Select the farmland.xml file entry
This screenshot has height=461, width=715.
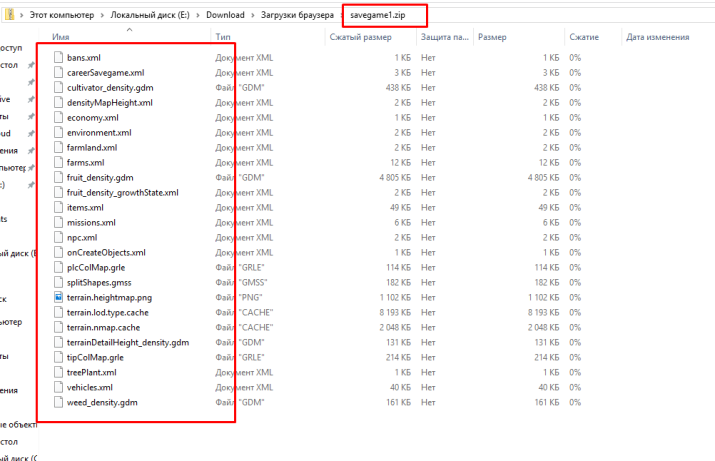pyautogui.click(x=92, y=147)
